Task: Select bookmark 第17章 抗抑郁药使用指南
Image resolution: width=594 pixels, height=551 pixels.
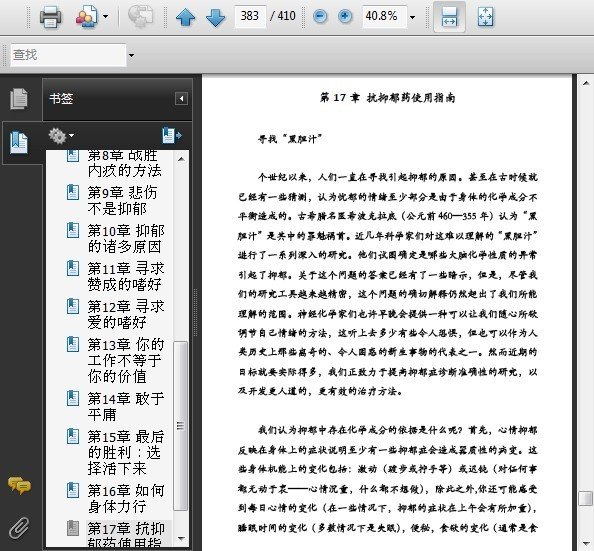Action: point(126,534)
